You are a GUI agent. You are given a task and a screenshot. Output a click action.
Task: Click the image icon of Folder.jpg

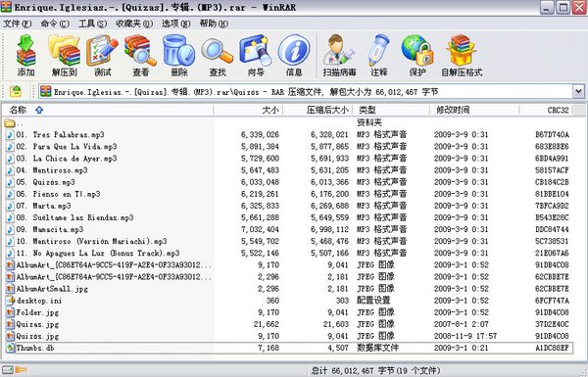(x=10, y=312)
